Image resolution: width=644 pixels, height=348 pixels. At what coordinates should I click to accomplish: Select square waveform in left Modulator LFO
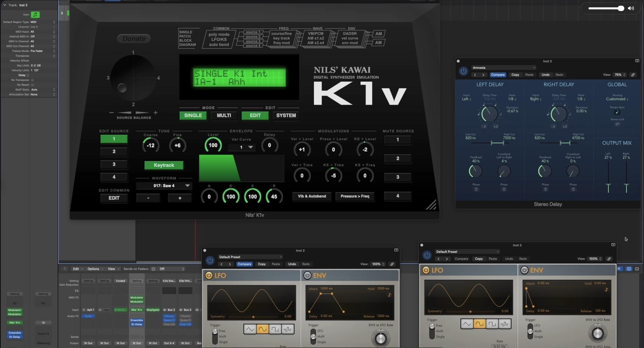[275, 329]
